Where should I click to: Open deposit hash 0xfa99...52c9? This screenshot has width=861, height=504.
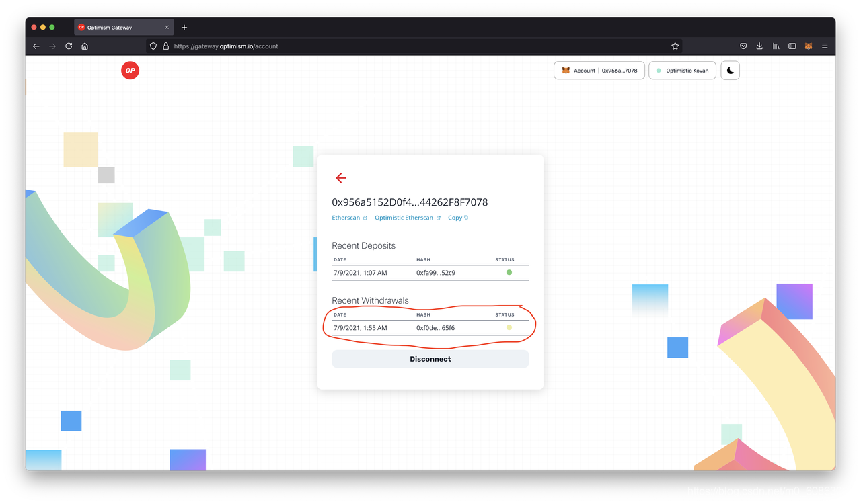tap(436, 273)
